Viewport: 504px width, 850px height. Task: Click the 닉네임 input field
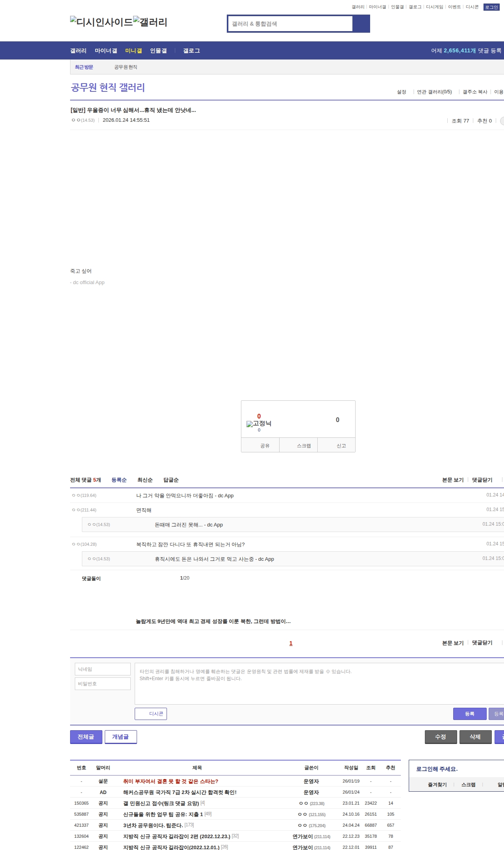click(103, 669)
